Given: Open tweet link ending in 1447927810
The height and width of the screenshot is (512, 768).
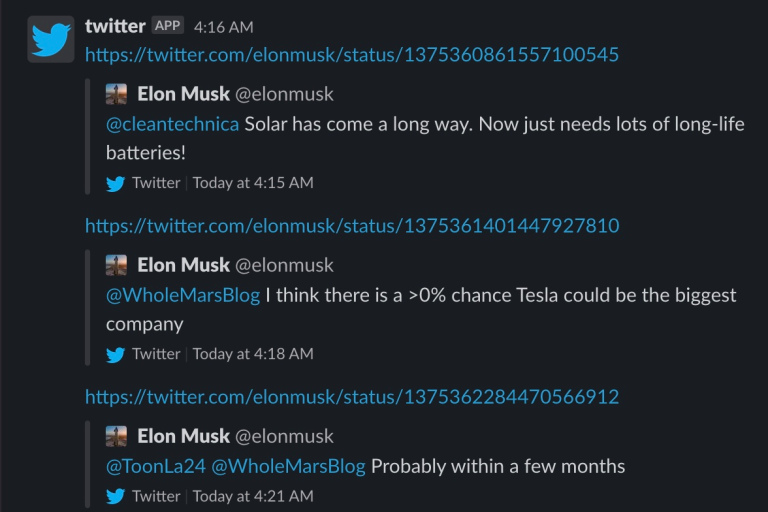Looking at the screenshot, I should point(352,225).
